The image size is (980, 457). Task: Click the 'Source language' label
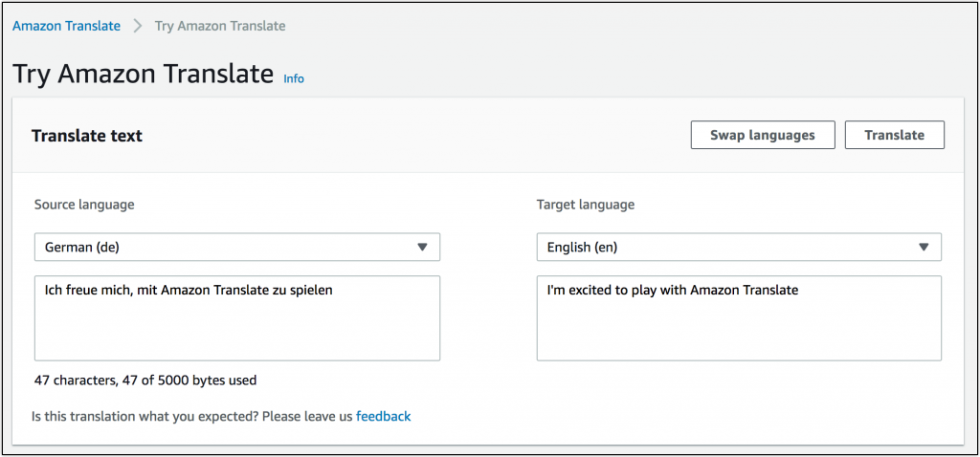click(x=84, y=205)
